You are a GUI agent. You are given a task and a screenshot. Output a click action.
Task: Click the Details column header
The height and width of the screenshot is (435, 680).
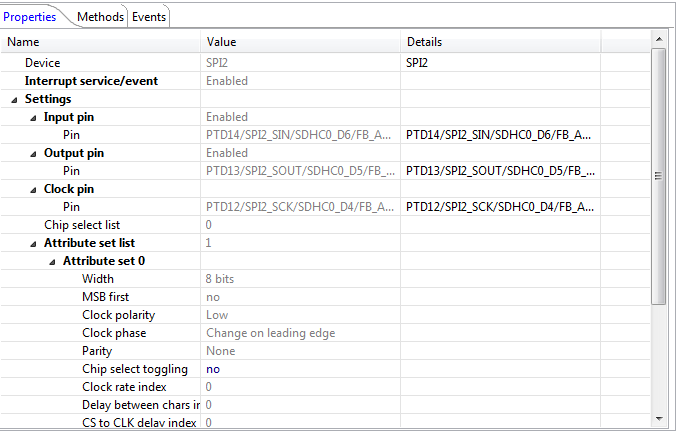[x=500, y=42]
